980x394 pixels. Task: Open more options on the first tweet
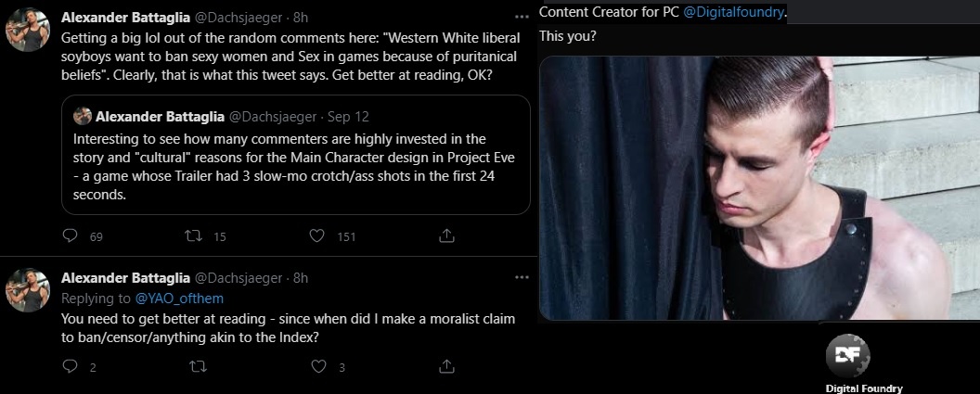522,17
